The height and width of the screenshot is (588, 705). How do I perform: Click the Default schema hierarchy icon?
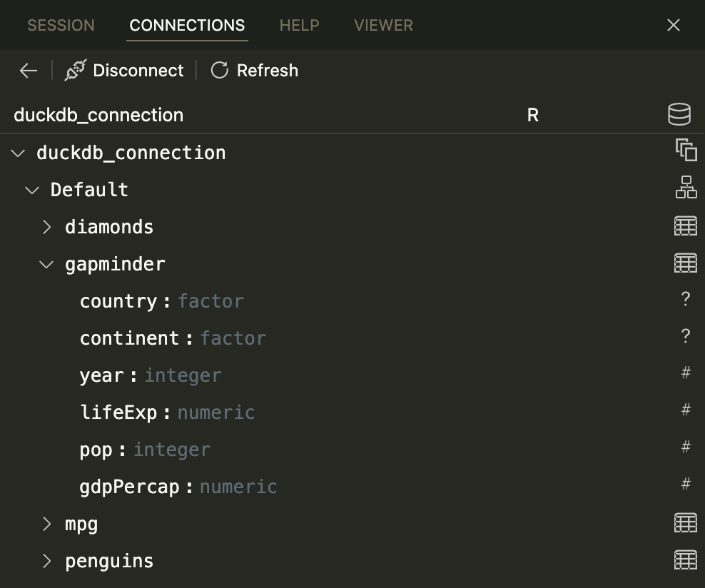coord(686,187)
